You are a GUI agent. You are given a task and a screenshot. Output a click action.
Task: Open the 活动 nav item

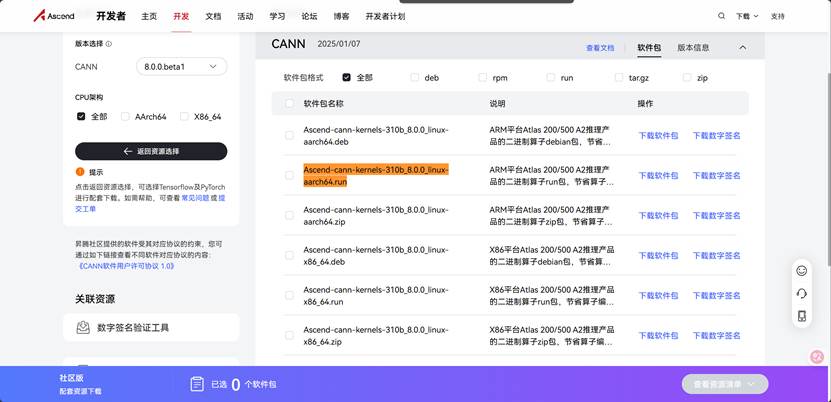pyautogui.click(x=245, y=16)
